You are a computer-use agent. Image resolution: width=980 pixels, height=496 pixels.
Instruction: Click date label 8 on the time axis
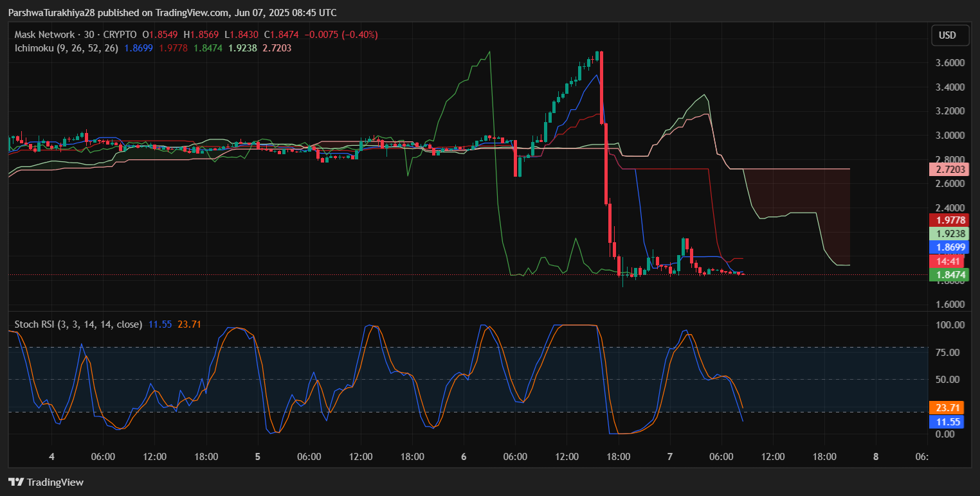[x=875, y=457]
